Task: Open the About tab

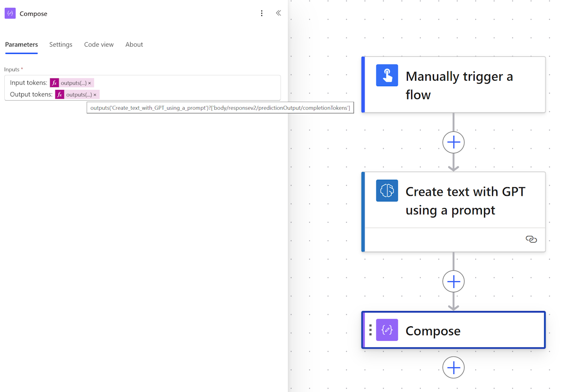Action: [134, 44]
